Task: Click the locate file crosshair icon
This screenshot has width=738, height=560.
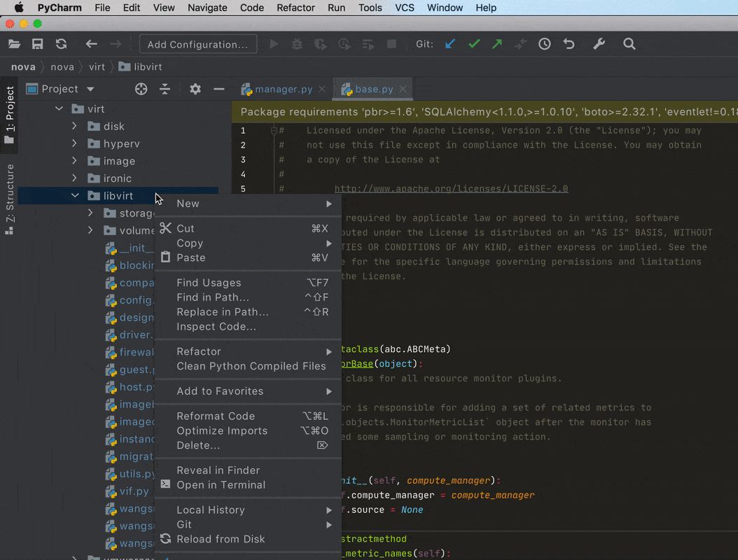Action: tap(141, 89)
